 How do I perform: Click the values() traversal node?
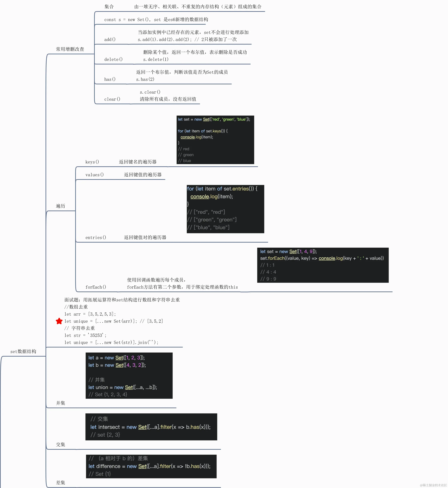[x=95, y=175]
